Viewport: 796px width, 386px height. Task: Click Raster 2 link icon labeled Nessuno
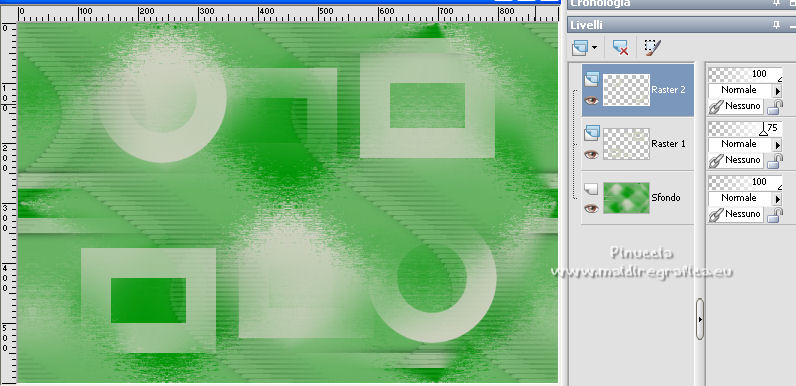[716, 106]
